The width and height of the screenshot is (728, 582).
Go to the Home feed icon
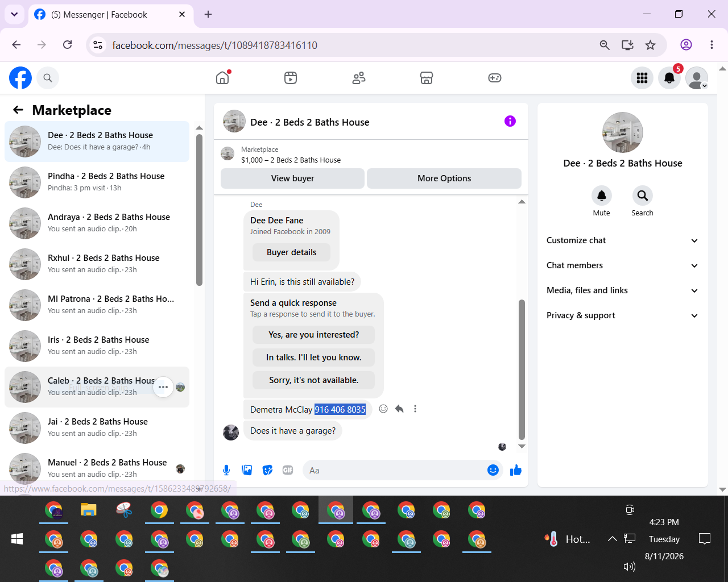(x=222, y=78)
